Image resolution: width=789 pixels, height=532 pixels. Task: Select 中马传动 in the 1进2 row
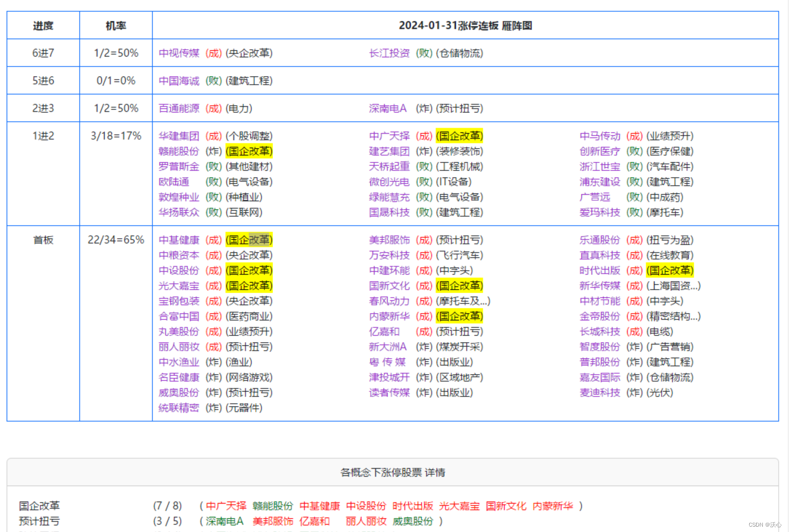point(600,136)
